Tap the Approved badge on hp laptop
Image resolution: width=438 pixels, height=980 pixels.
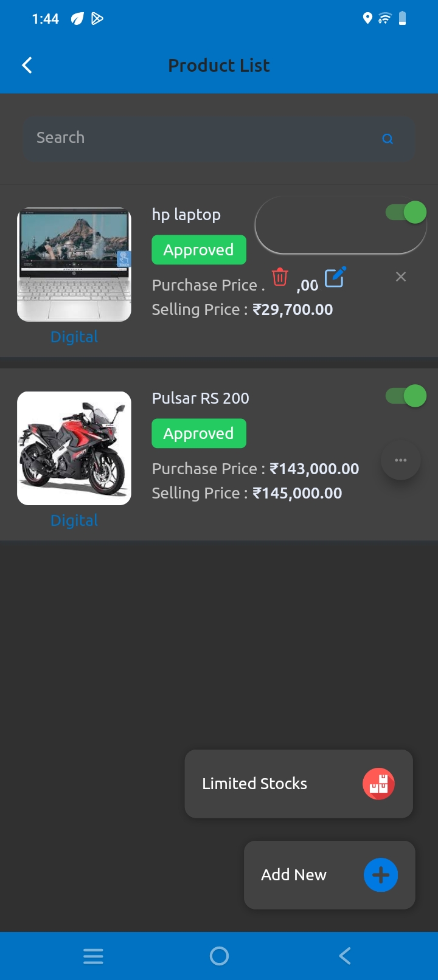pyautogui.click(x=199, y=250)
